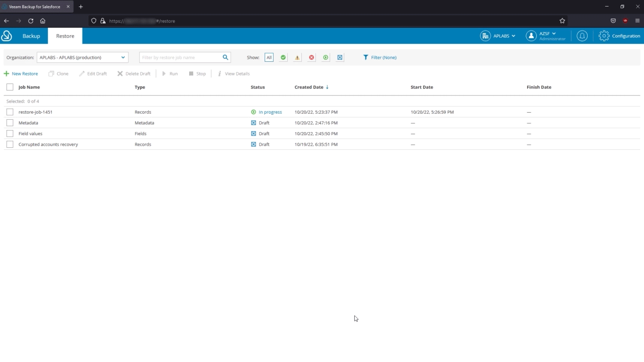Bookmark this page with the star icon
Viewport: 644px width, 362px height.
[x=562, y=21]
